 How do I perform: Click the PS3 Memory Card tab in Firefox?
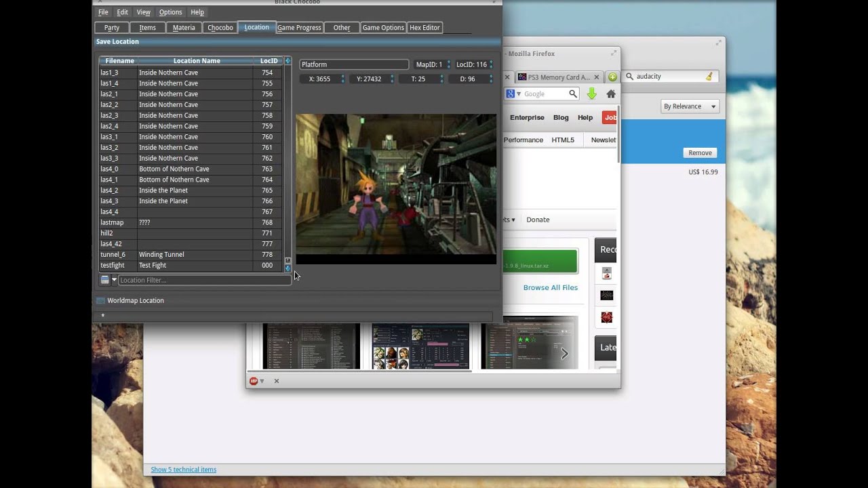(x=558, y=77)
